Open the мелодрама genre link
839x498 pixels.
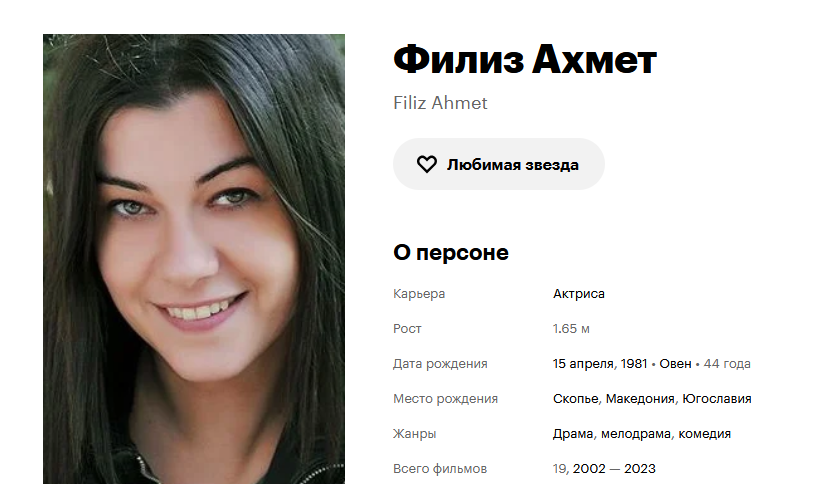[x=635, y=434]
